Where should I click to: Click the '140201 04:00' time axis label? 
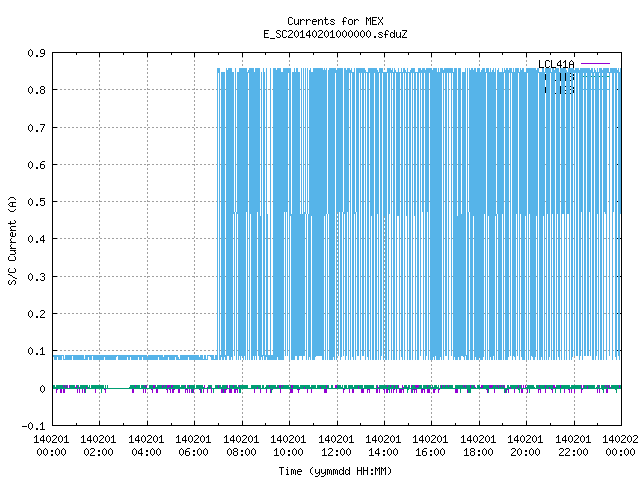pyautogui.click(x=146, y=446)
